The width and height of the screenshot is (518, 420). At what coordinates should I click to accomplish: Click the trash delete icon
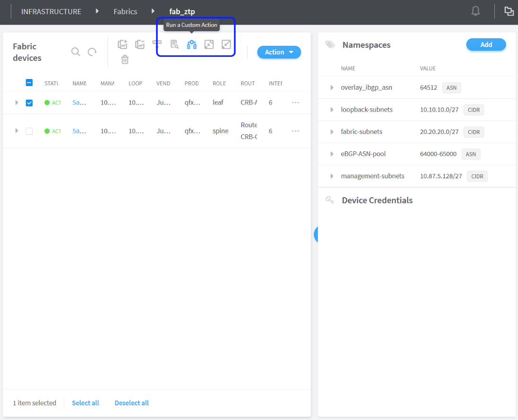(x=125, y=60)
